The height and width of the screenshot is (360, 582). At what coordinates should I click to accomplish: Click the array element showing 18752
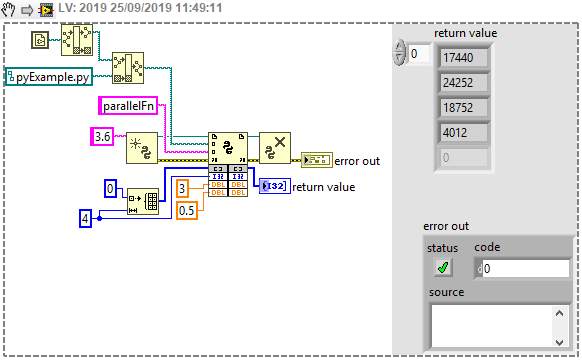coord(464,108)
